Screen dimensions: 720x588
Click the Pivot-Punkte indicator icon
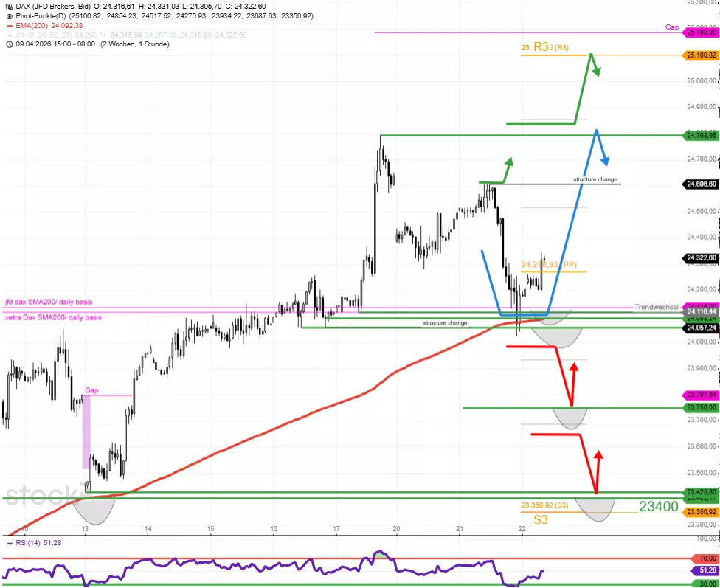pyautogui.click(x=8, y=15)
